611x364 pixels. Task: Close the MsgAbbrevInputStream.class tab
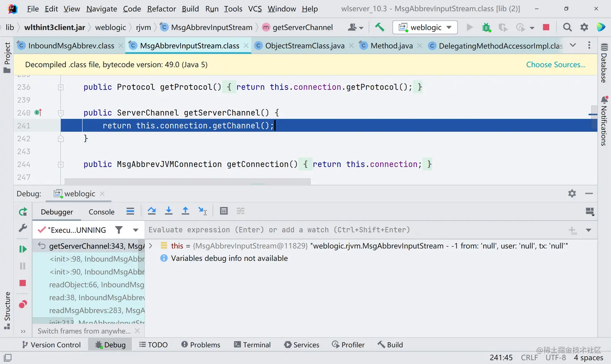[x=246, y=46]
